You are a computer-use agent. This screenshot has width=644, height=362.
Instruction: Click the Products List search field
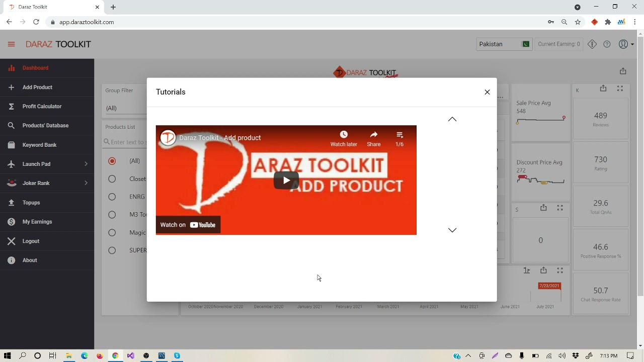click(125, 142)
